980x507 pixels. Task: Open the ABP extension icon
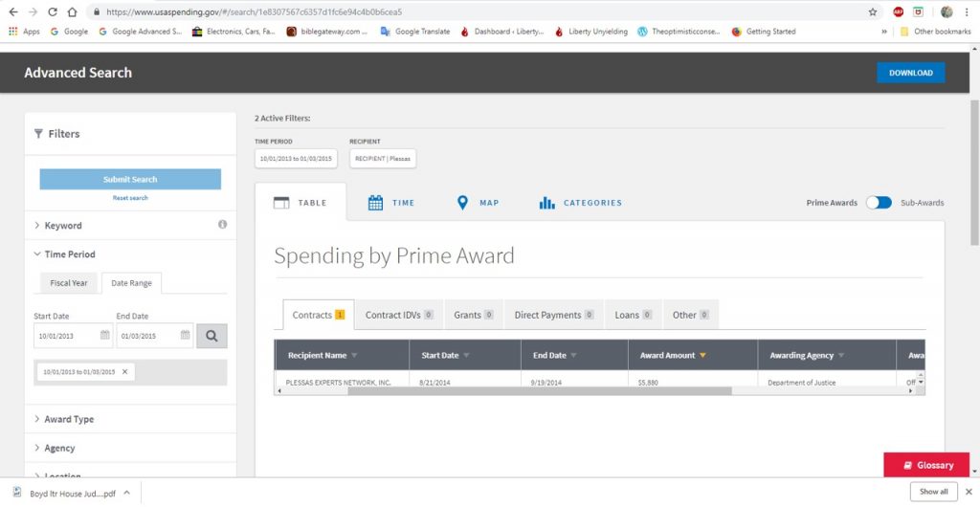898,11
